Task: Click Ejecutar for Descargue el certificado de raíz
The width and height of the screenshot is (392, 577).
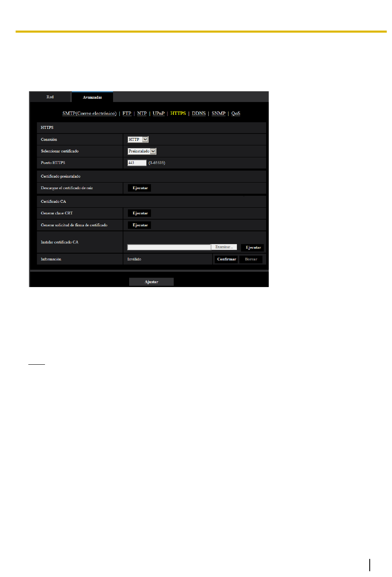Action: point(140,188)
